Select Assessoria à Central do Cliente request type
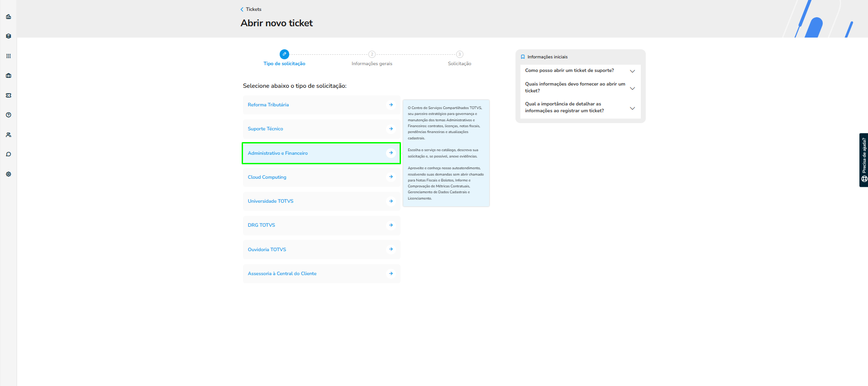Screen dimensions: 868x386 pyautogui.click(x=322, y=274)
